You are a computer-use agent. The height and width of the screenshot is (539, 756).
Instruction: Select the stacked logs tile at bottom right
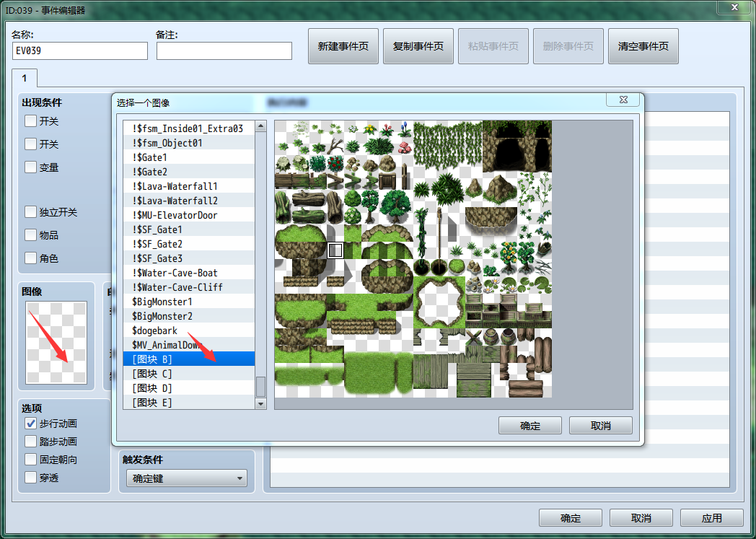(526, 388)
